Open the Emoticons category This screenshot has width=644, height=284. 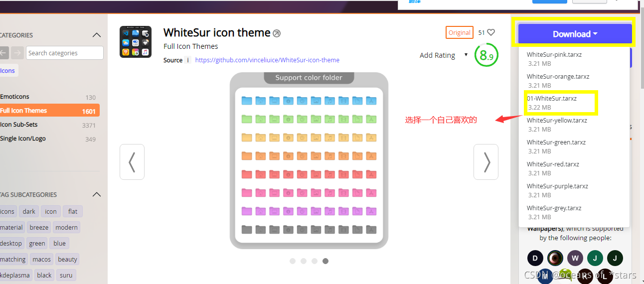tap(48, 97)
